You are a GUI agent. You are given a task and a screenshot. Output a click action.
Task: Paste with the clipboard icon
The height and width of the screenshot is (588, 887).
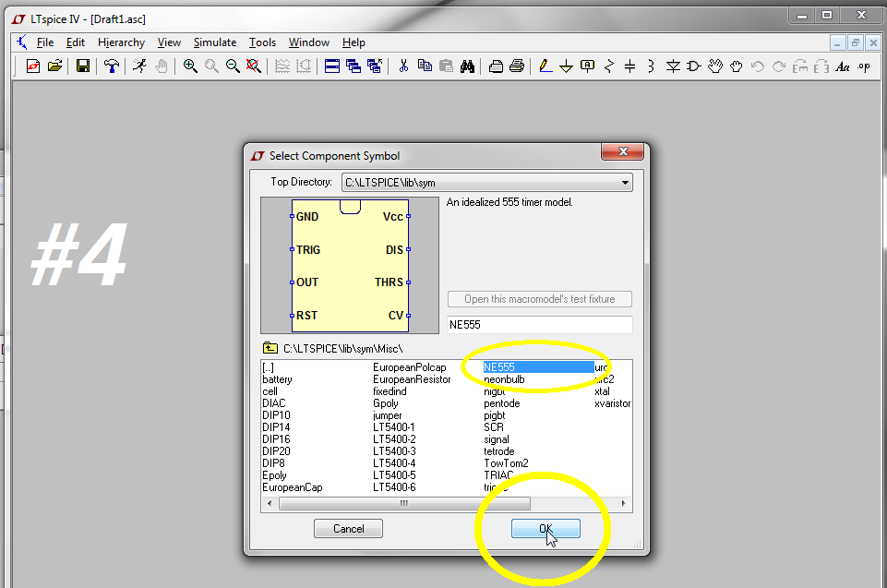446,66
